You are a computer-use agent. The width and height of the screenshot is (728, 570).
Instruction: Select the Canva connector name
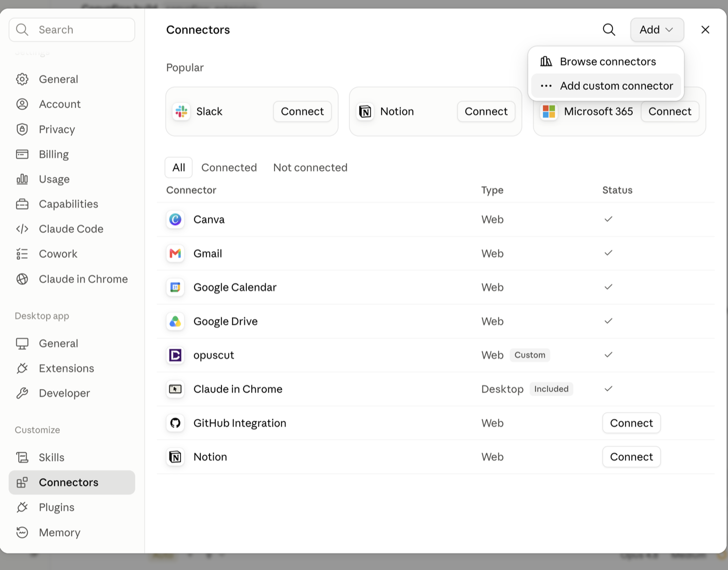209,219
